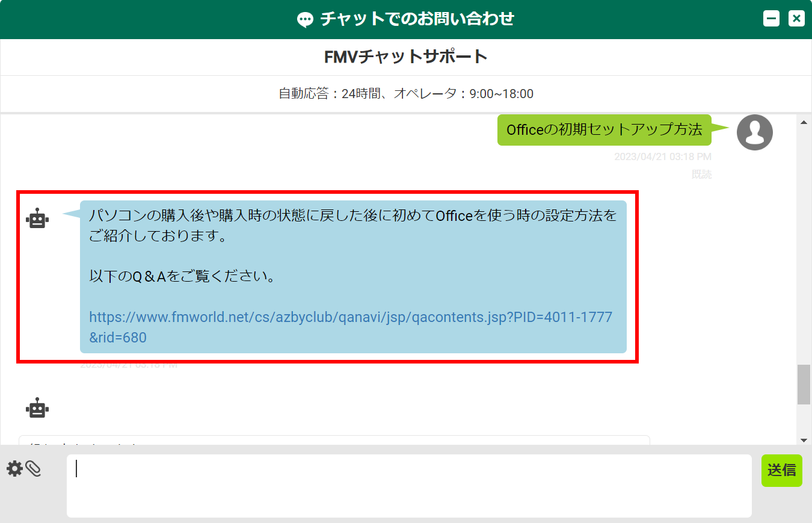Click the 既読 read status label
Viewport: 812px width, 523px height.
pyautogui.click(x=701, y=175)
